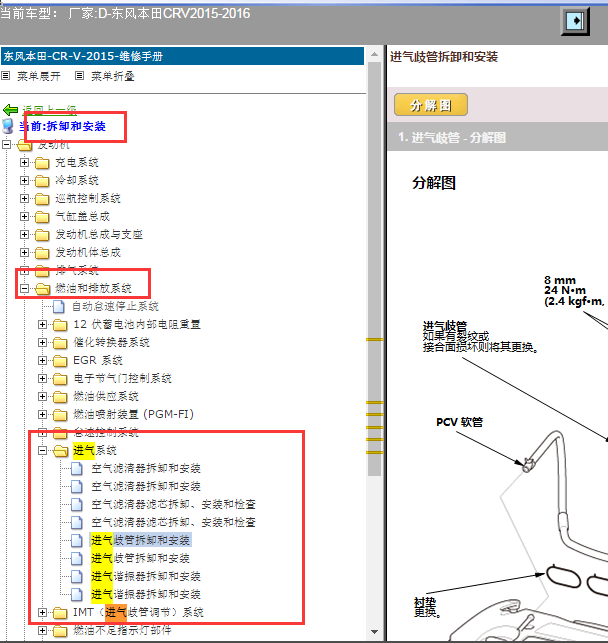Click the computer icon beside 当前:拆卸和安装
Screen dimensions: 608x643
tap(8, 126)
